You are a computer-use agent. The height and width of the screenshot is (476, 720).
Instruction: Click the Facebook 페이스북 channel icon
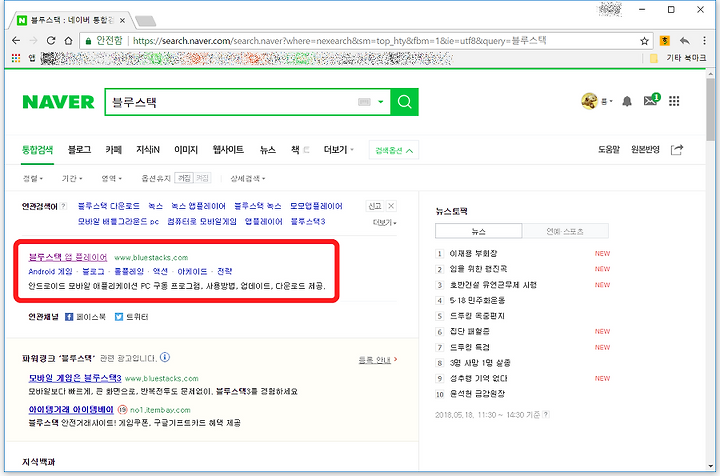[69, 317]
